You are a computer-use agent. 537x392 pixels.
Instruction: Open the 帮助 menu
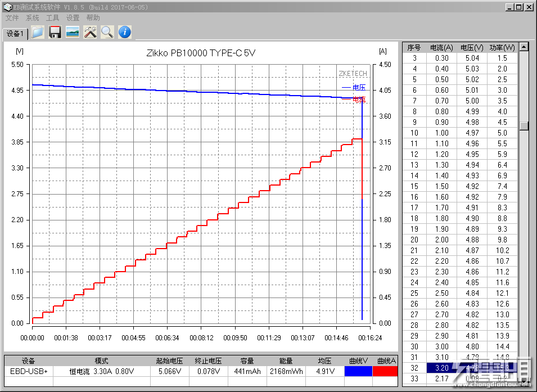(x=93, y=18)
